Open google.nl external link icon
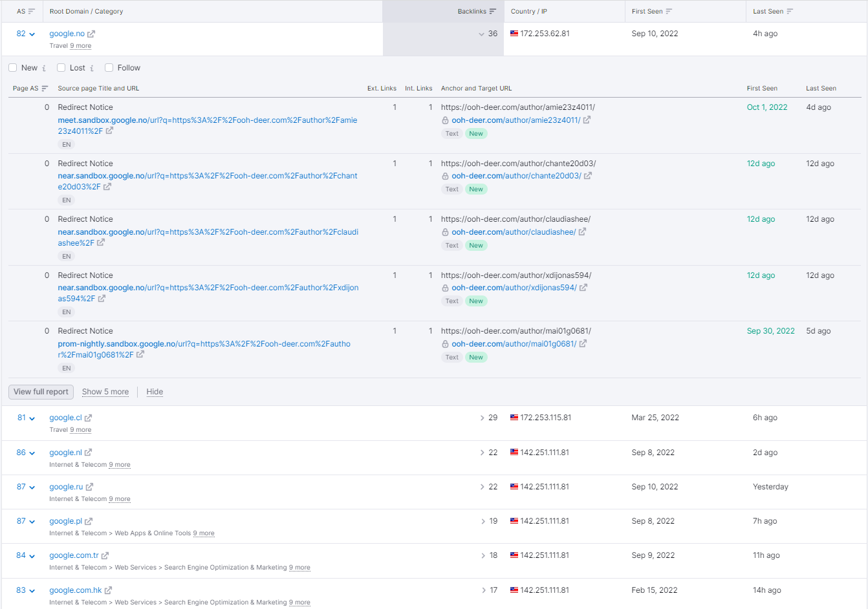Image resolution: width=868 pixels, height=609 pixels. pyautogui.click(x=89, y=453)
